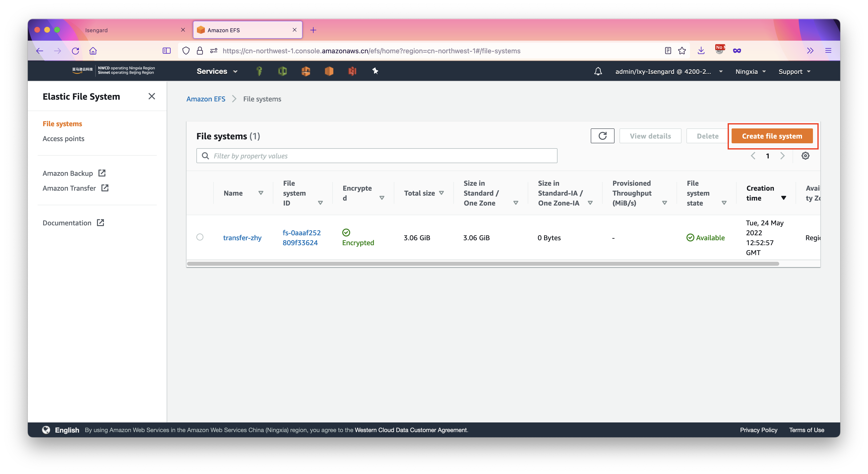The width and height of the screenshot is (868, 474).
Task: Show more toolbar tools via double chevron
Action: (810, 51)
